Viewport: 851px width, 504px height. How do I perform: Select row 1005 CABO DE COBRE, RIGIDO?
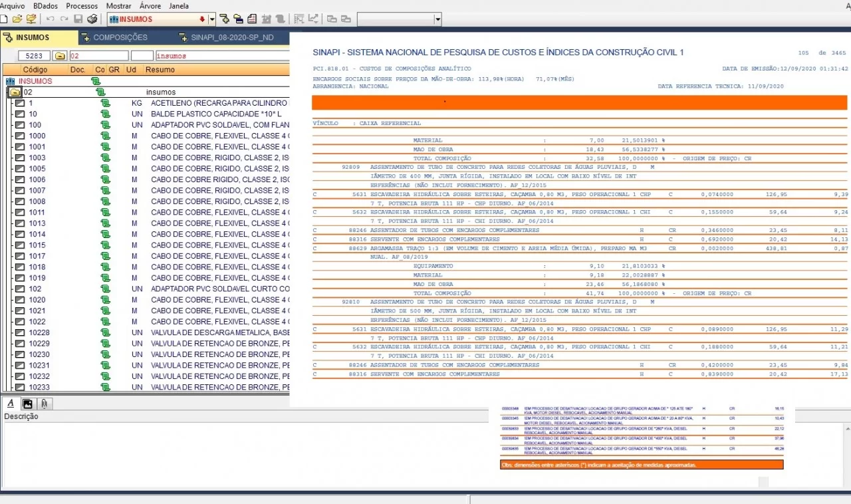click(x=152, y=168)
